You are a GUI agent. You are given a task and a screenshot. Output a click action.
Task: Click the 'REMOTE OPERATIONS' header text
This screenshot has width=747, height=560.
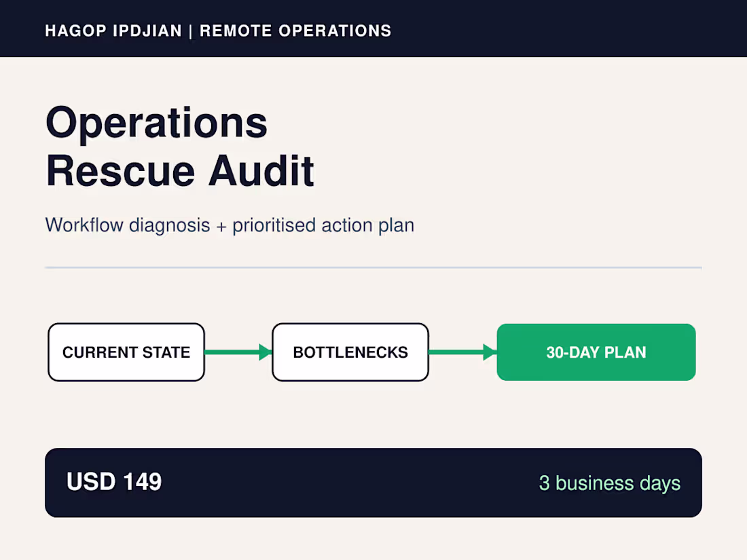point(295,31)
